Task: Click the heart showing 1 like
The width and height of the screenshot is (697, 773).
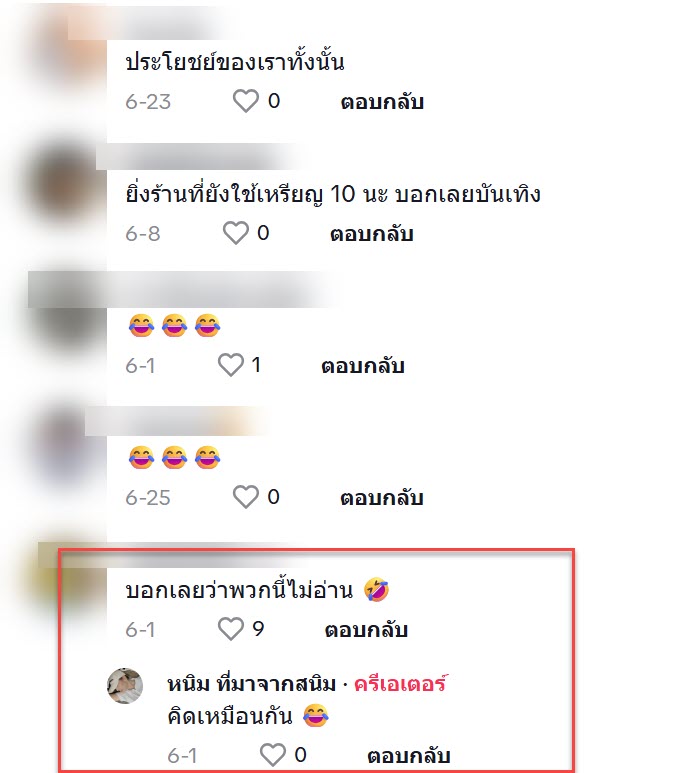Action: tap(231, 365)
